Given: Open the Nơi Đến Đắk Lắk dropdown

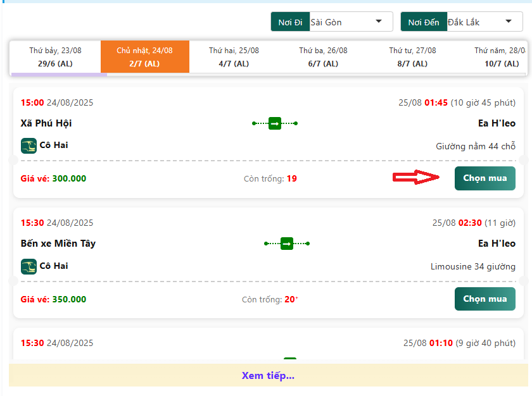Looking at the screenshot, I should click(479, 22).
